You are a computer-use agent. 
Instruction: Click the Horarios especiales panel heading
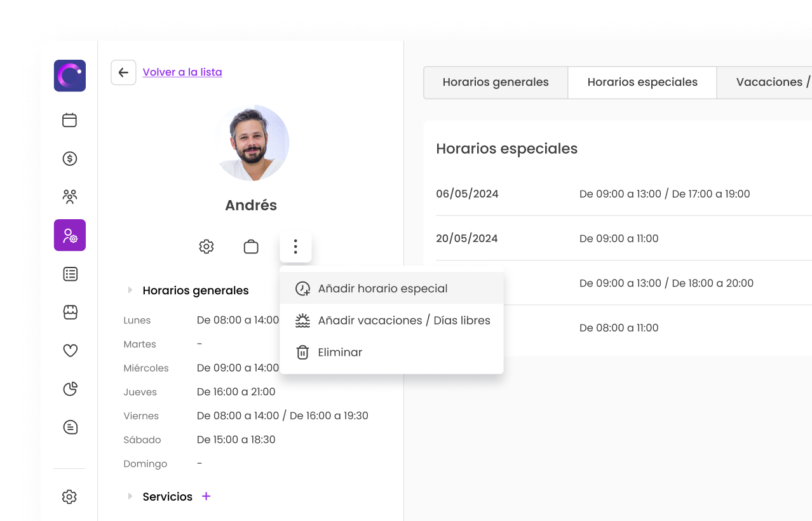pyautogui.click(x=507, y=149)
